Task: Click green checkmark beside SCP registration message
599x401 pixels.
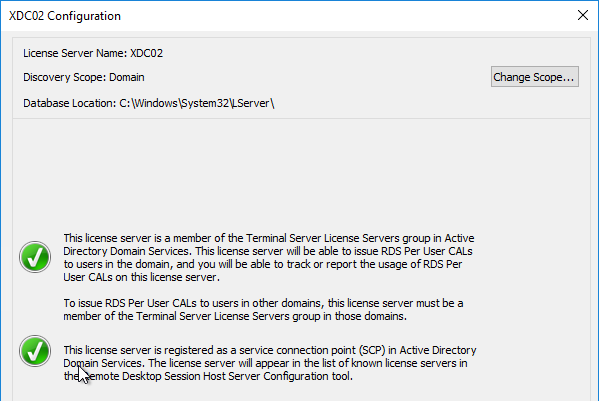Action: click(35, 351)
